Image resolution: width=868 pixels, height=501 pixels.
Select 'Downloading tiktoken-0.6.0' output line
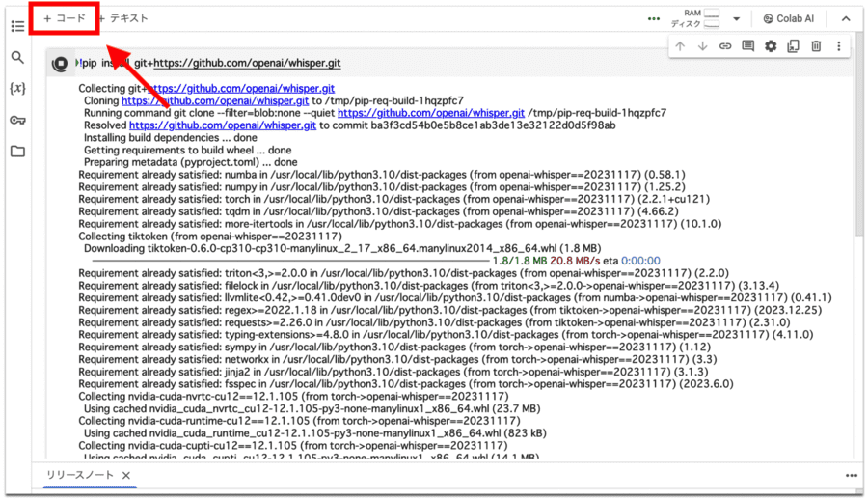[x=342, y=248]
